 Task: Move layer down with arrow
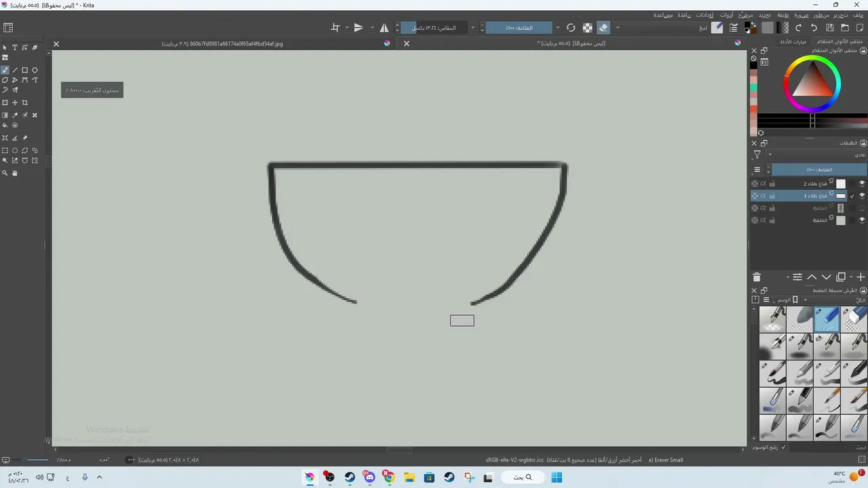click(x=826, y=277)
